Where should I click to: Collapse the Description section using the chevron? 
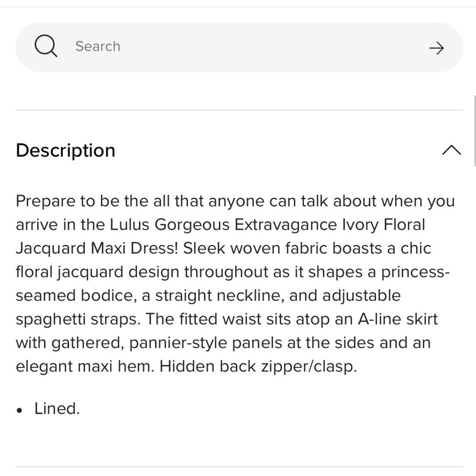[451, 150]
